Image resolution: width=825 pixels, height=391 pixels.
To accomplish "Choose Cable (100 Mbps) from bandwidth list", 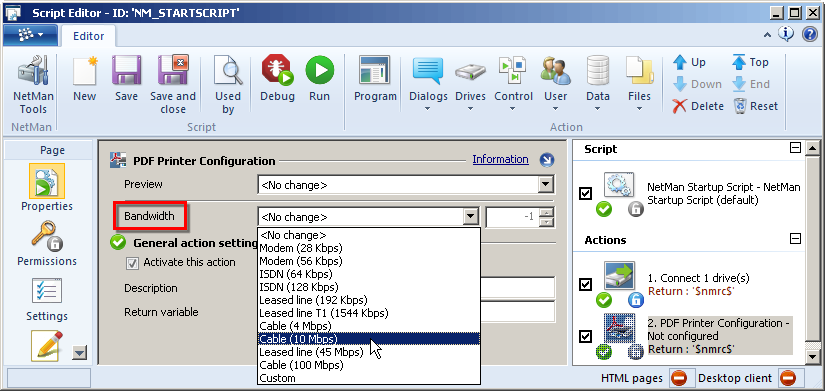I will click(x=301, y=365).
